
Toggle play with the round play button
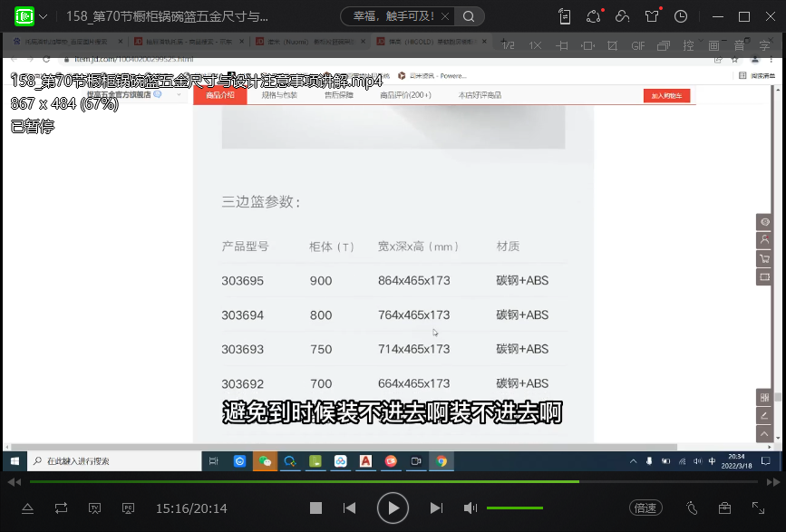point(393,508)
